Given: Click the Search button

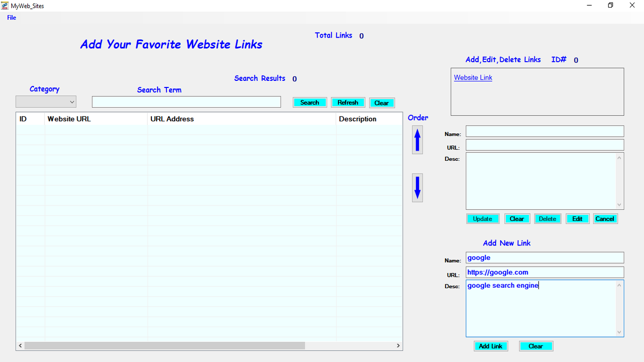Looking at the screenshot, I should pos(310,102).
